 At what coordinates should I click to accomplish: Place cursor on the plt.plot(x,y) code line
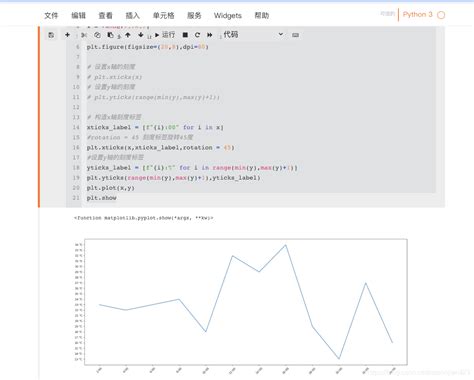[x=111, y=188]
